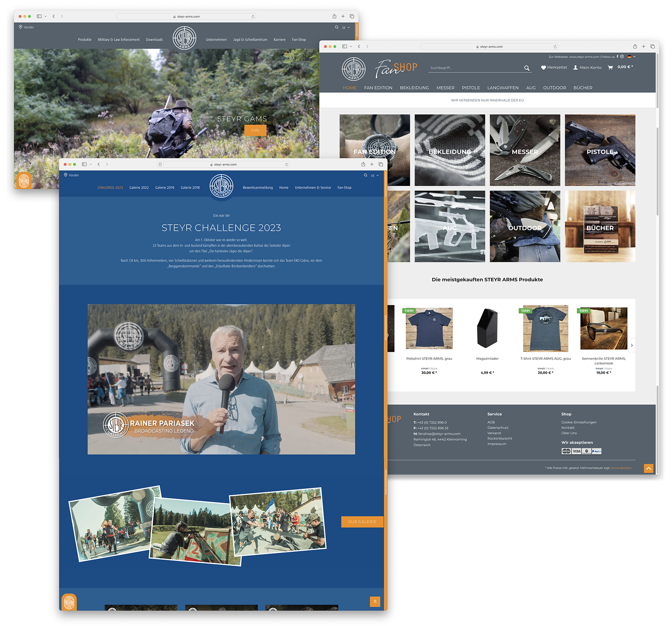Open BEKLEIDUNG in Fan-Shop navigation
672x626 pixels.
point(414,88)
